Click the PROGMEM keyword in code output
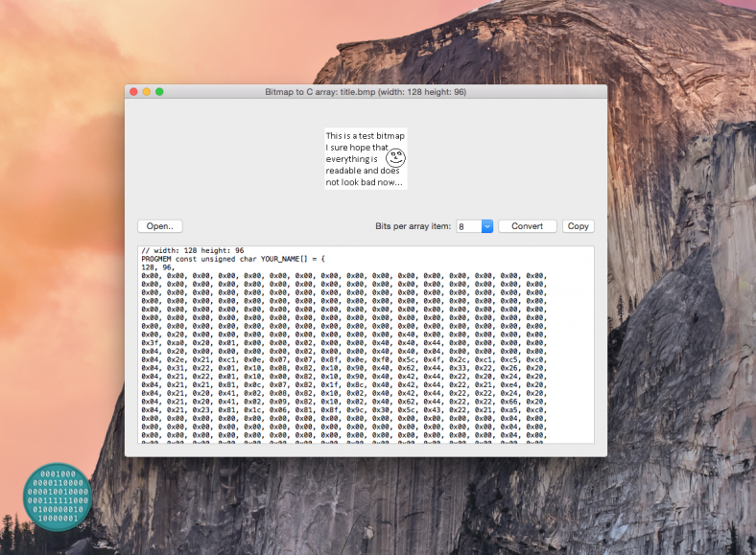Viewport: 756px width, 555px height. click(x=159, y=259)
